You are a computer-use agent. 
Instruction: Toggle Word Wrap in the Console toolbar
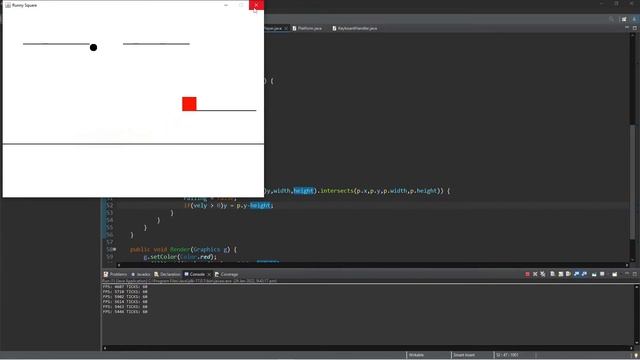tap(568, 274)
